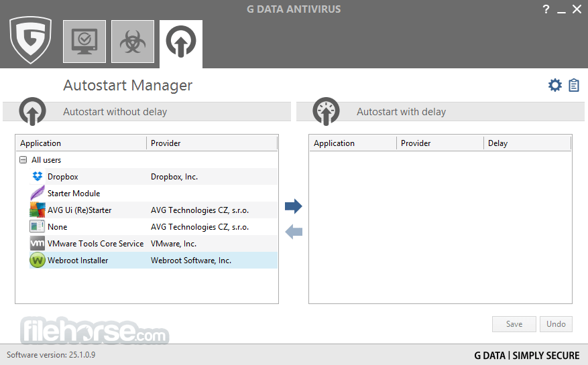Click the software version 25.1.0.9 text
This screenshot has width=588, height=365.
(x=51, y=355)
